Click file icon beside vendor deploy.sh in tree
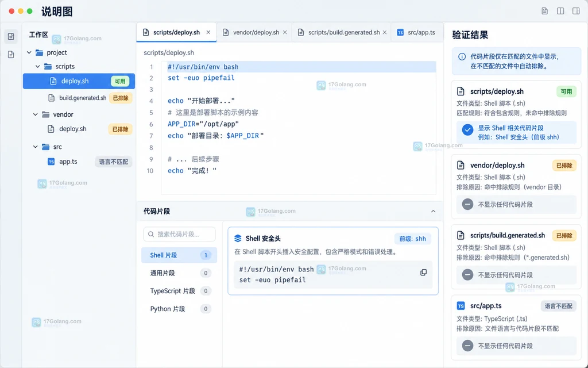588x368 pixels. click(51, 129)
